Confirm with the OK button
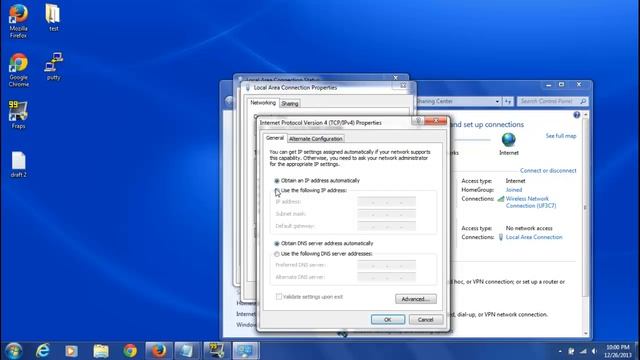This screenshot has height=360, width=640. tap(388, 320)
